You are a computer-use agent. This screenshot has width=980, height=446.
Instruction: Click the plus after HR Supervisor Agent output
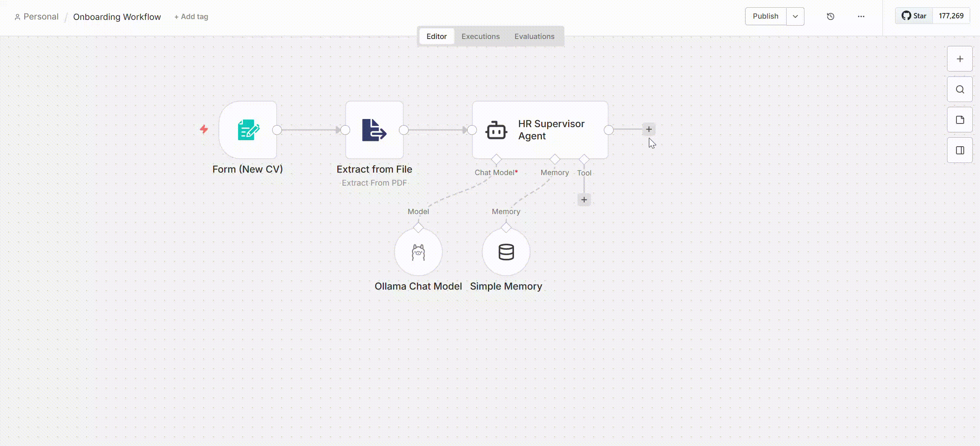pyautogui.click(x=649, y=129)
